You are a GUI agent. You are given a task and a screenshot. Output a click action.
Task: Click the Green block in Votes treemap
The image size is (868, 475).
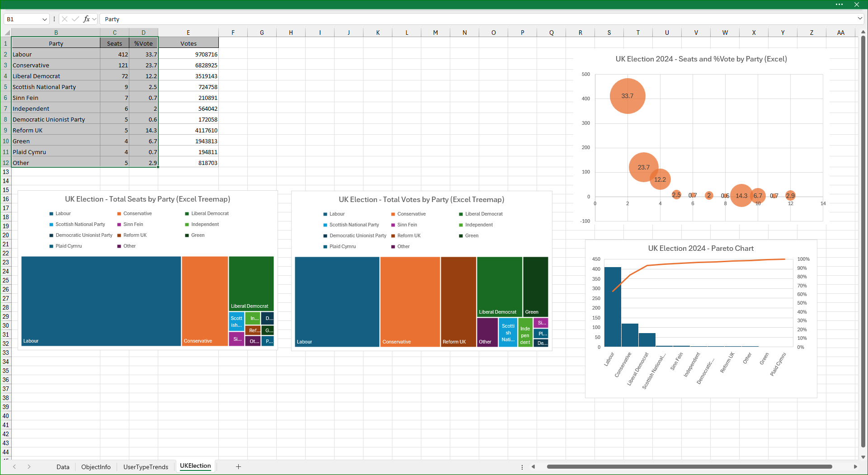(x=536, y=287)
